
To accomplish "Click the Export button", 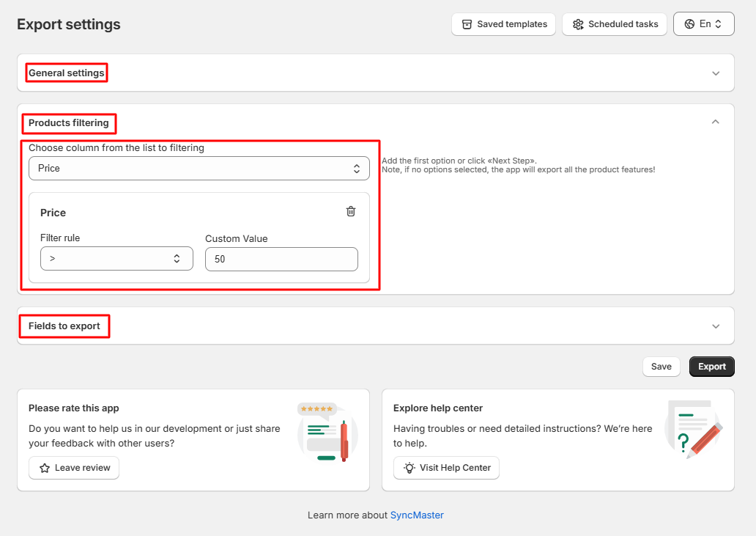I will coord(711,367).
